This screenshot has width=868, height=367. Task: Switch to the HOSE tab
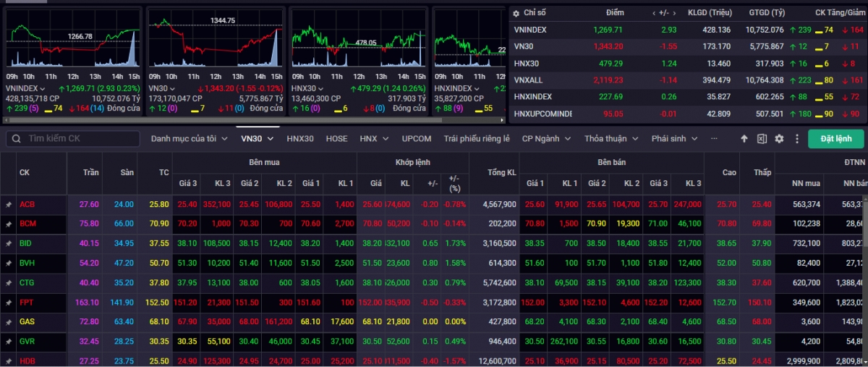[336, 138]
